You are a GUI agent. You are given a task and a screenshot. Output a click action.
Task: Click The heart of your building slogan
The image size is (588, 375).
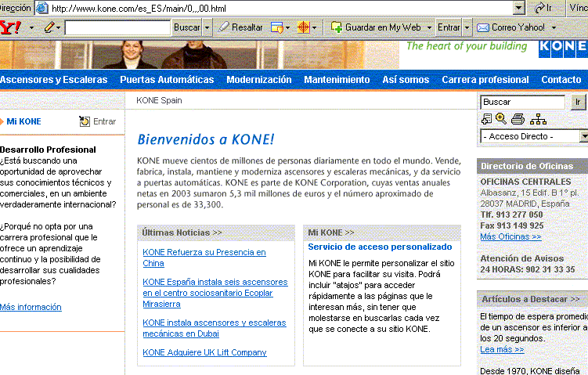coord(467,46)
